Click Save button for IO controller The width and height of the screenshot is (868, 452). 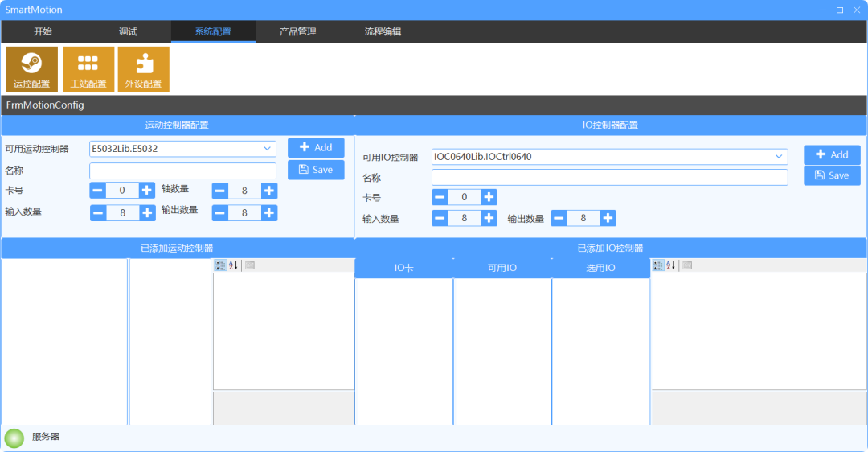tap(832, 175)
